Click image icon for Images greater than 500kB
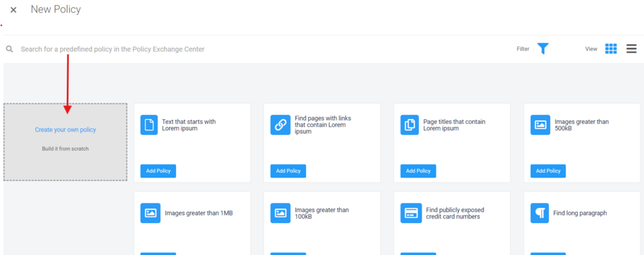644x255 pixels. coord(540,125)
